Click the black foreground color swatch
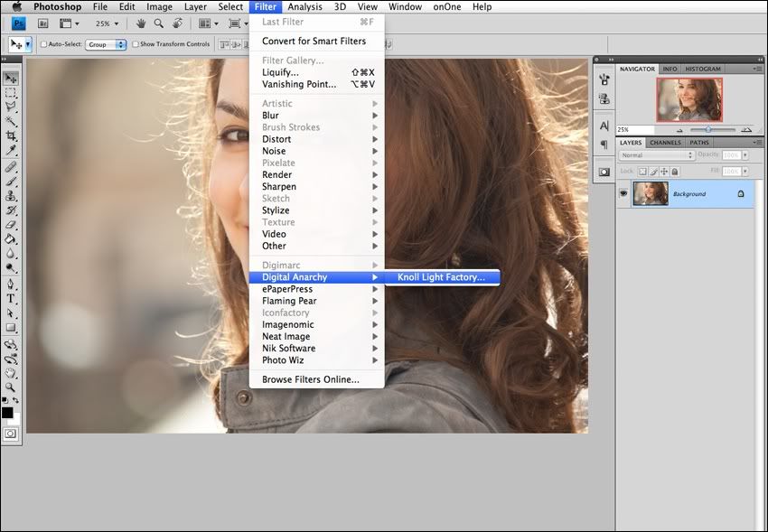Screen dimensions: 768x532 7,413
